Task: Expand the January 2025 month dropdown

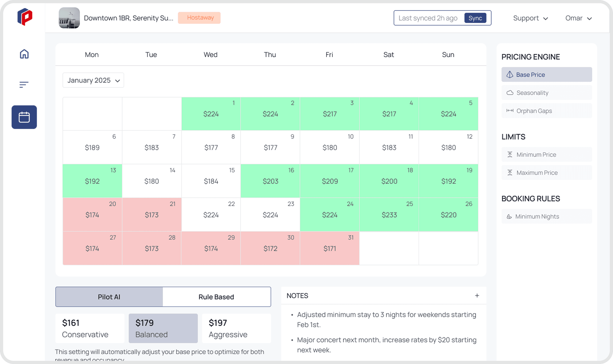Action: coord(93,80)
